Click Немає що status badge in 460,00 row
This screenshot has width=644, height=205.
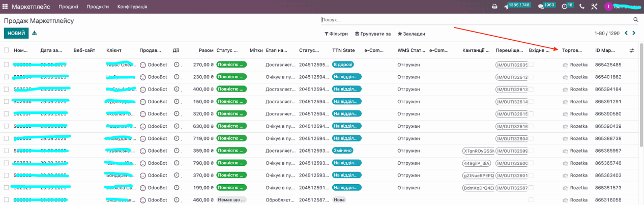pyautogui.click(x=231, y=200)
